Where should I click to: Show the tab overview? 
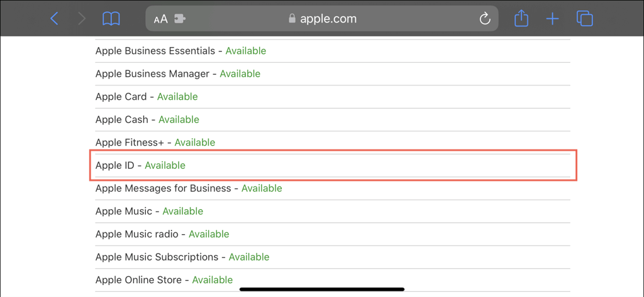pos(585,19)
